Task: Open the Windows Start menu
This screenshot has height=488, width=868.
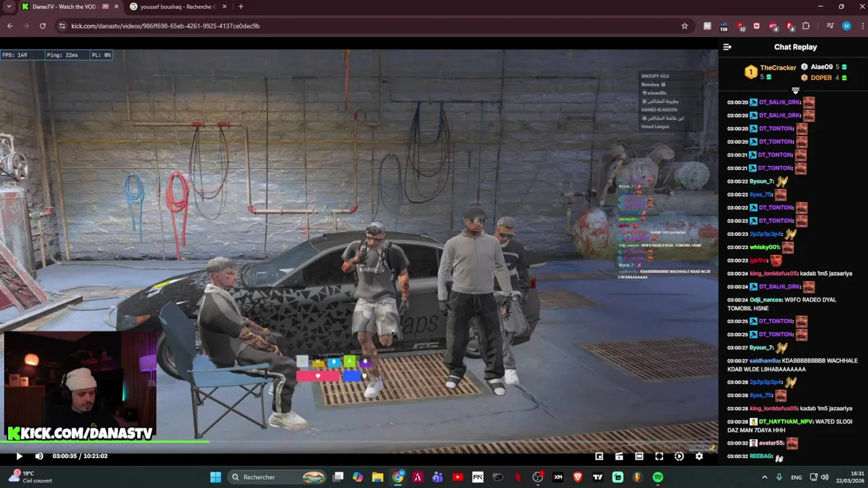Action: [216, 477]
